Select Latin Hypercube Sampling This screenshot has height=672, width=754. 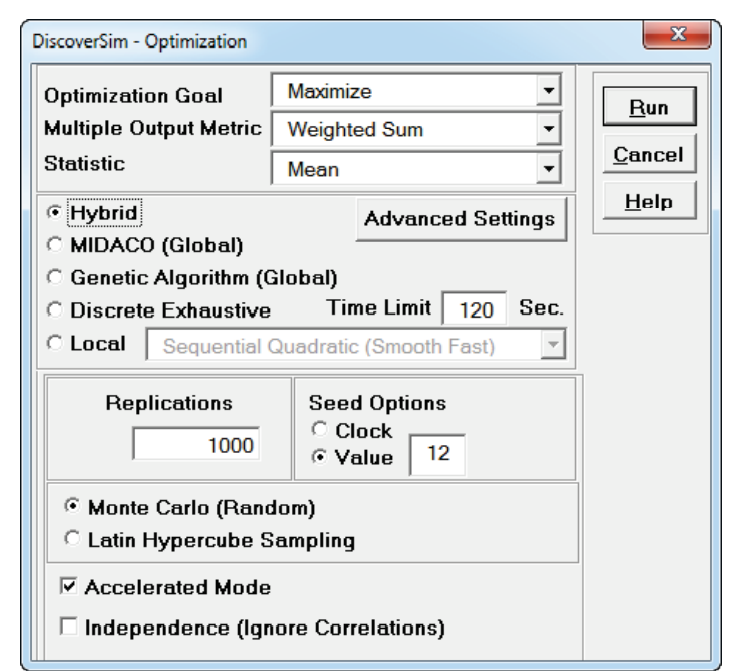(74, 540)
